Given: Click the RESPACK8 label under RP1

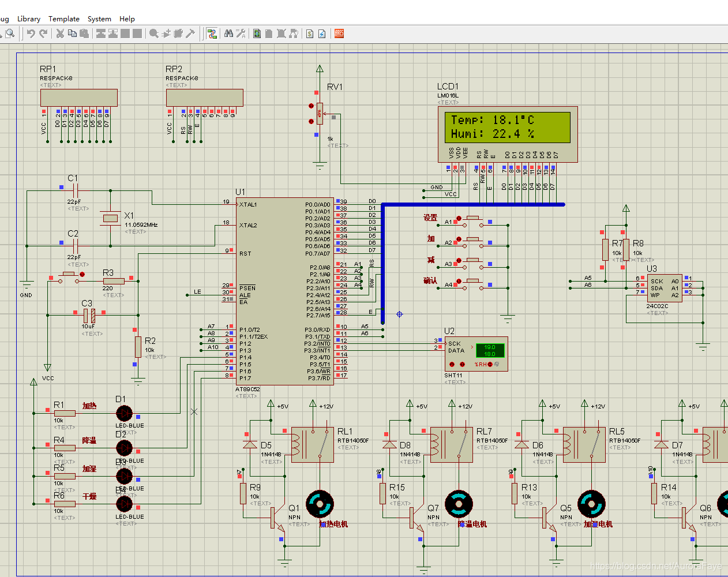Looking at the screenshot, I should coord(56,78).
